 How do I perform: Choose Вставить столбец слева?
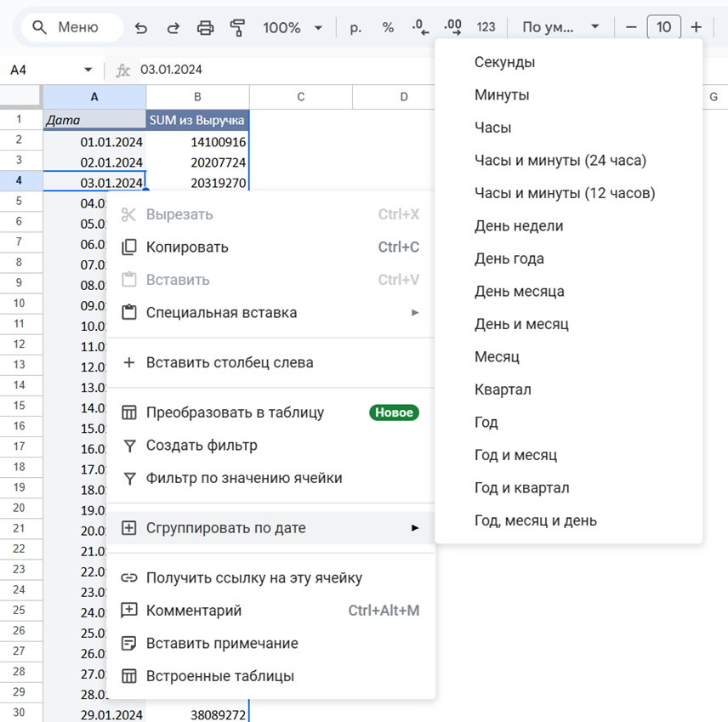(270, 362)
